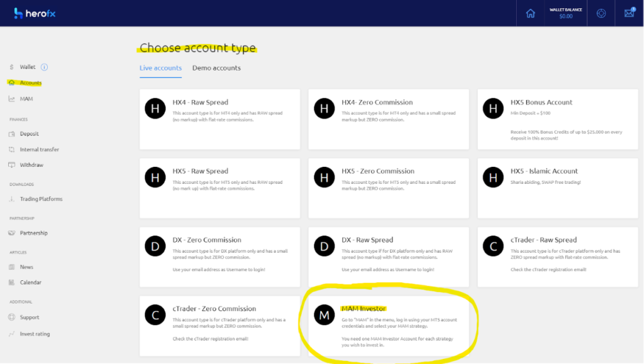Open the mail envelope notifications
Screen dimensions: 644x364
[x=629, y=13]
